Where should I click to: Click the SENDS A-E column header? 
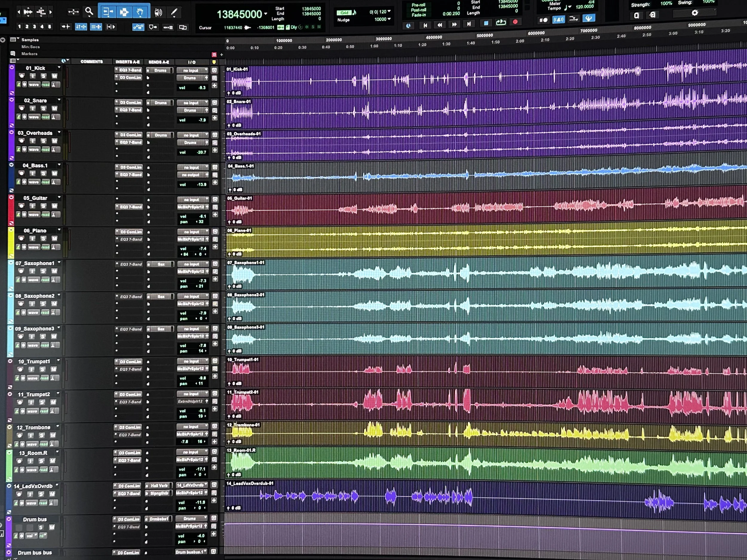[x=159, y=62]
